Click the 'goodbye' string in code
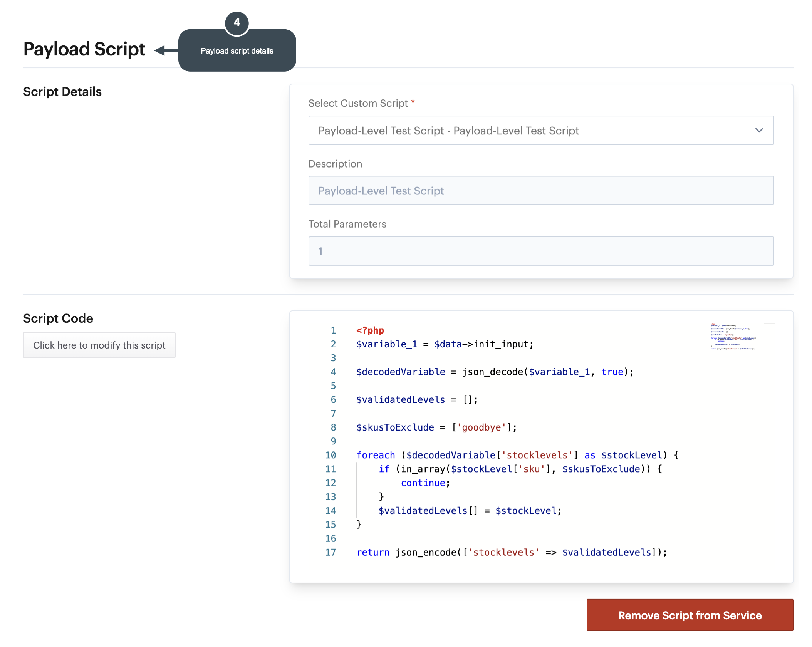Screen dimensions: 812x647 [x=481, y=427]
